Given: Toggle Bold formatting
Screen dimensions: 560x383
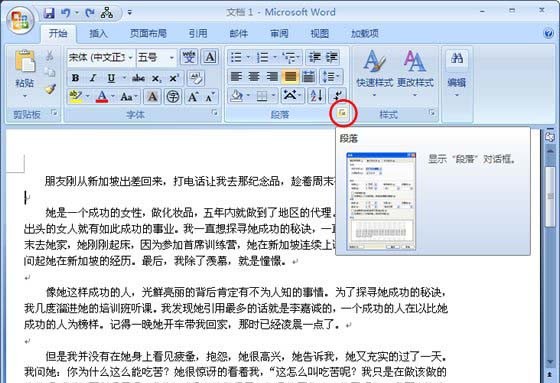Looking at the screenshot, I should click(x=75, y=78).
